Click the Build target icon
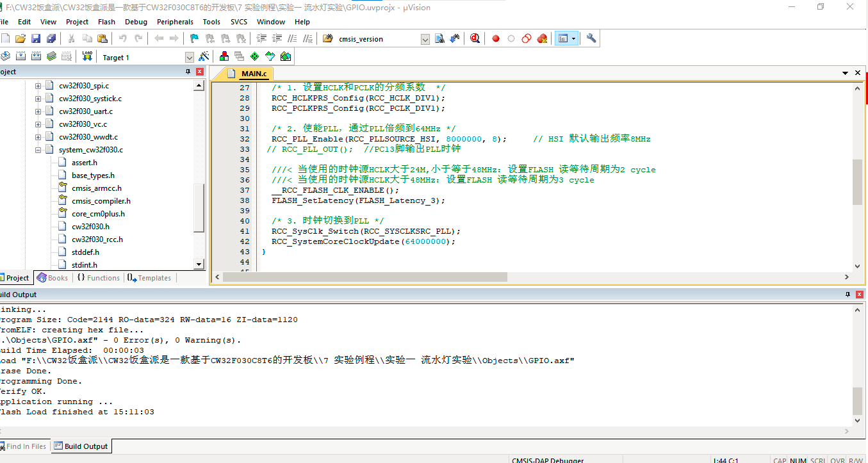This screenshot has height=463, width=868. point(20,56)
